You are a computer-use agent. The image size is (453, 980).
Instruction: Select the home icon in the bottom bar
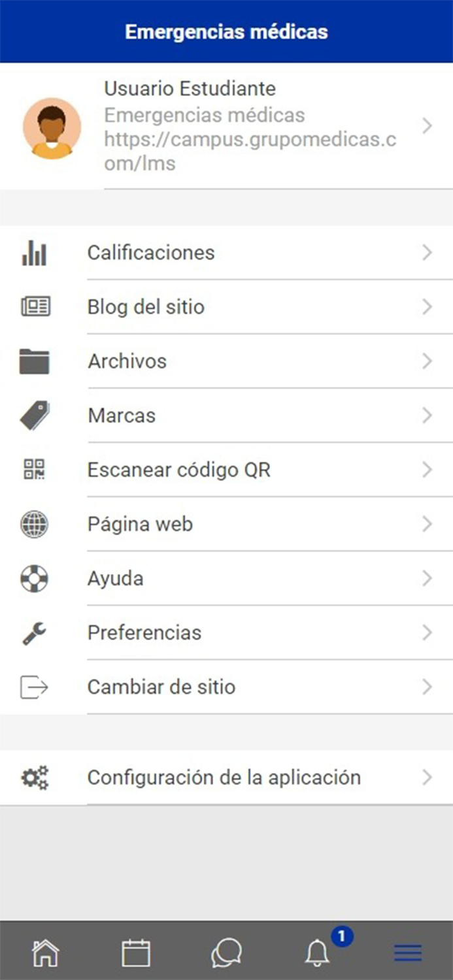pyautogui.click(x=45, y=953)
